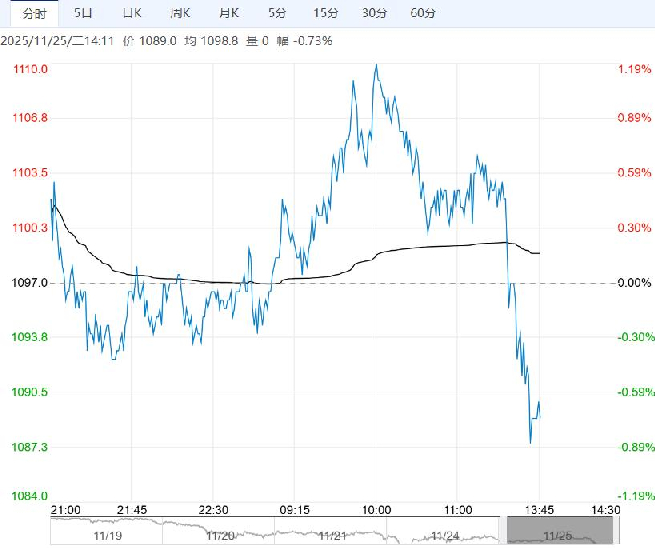This screenshot has height=548, width=655.
Task: Click the black average price line's right end
Action: coord(539,253)
